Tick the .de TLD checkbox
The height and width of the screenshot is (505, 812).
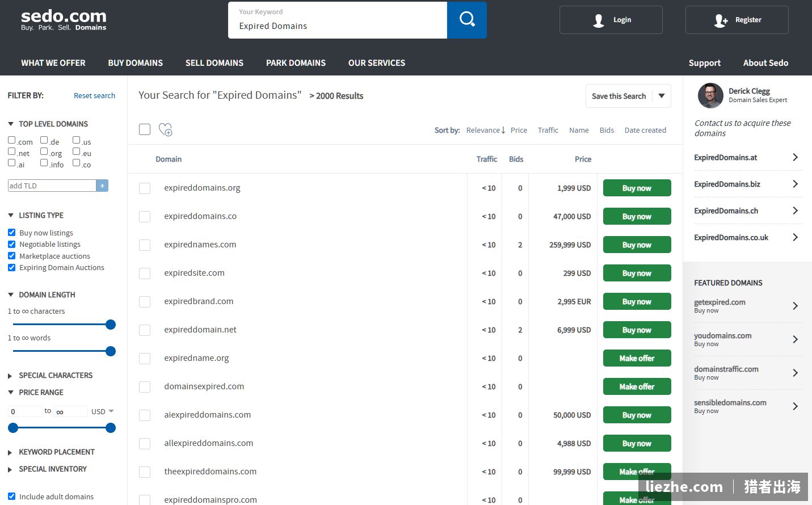point(44,140)
